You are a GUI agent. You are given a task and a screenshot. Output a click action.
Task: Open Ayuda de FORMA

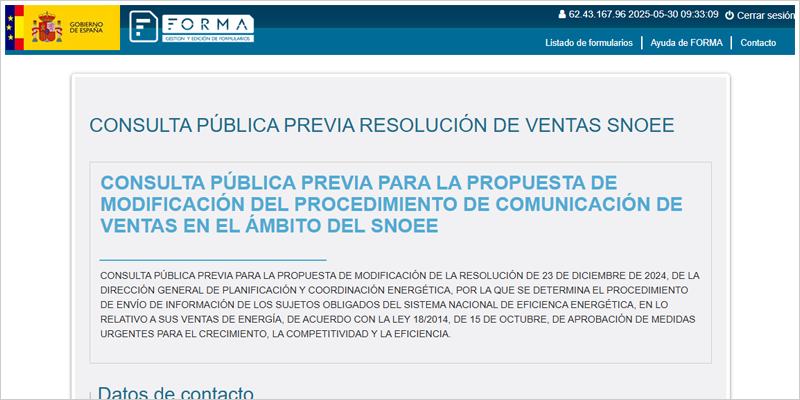(x=686, y=43)
